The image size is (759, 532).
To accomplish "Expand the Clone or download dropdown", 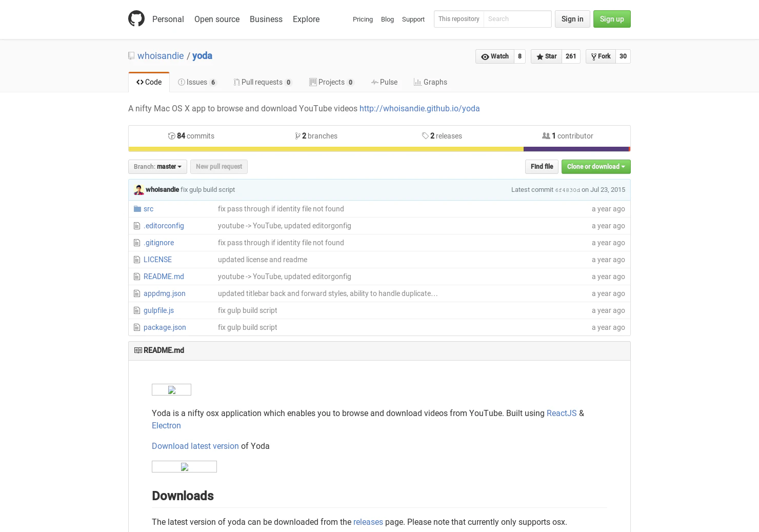I will (596, 167).
